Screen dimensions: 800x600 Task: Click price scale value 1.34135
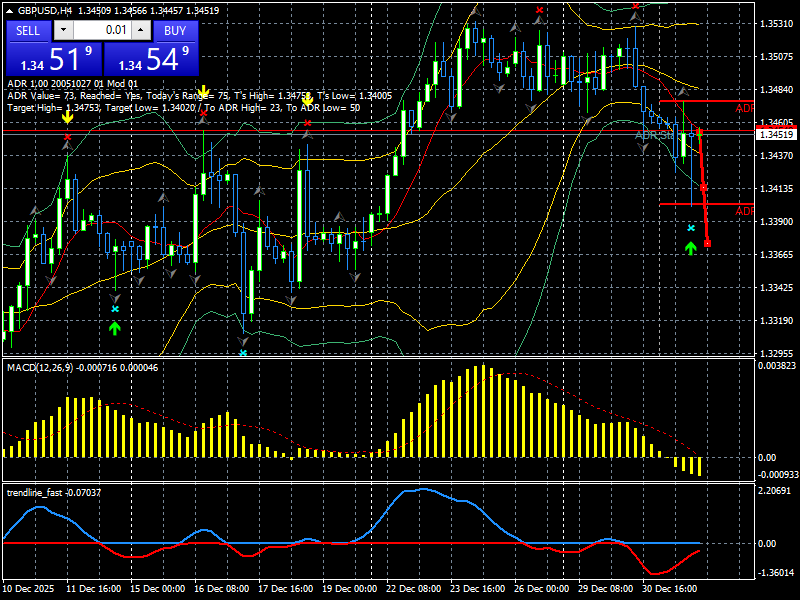(777, 188)
